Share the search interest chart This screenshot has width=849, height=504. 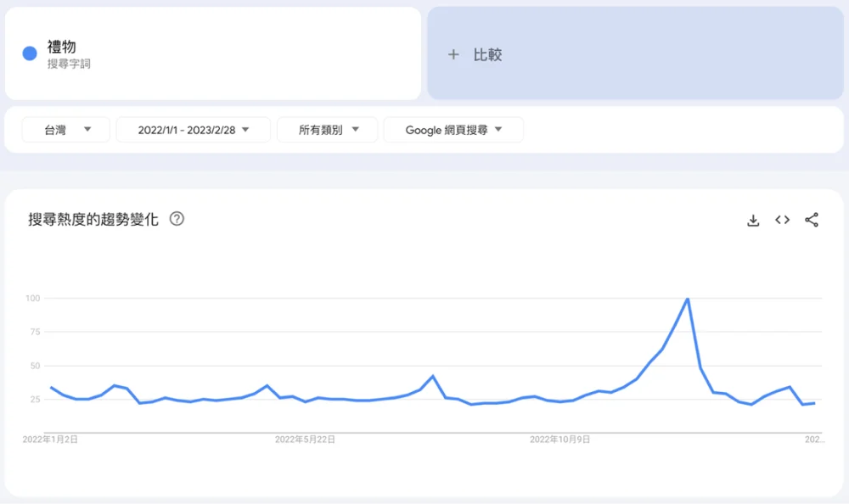click(812, 220)
